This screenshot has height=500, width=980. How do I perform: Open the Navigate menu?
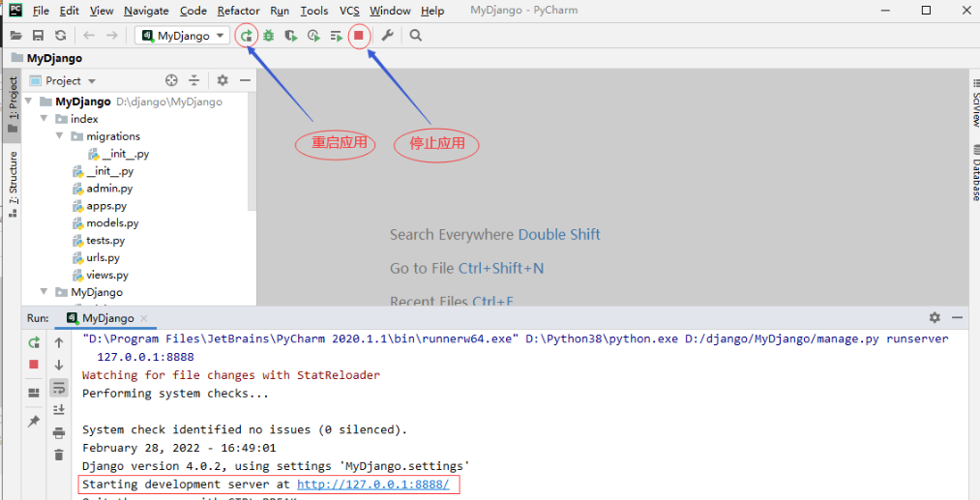146,11
